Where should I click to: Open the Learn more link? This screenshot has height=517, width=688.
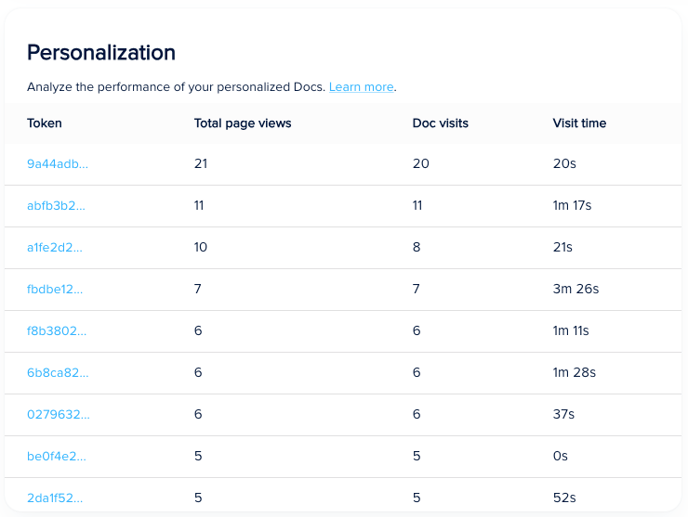pyautogui.click(x=361, y=87)
